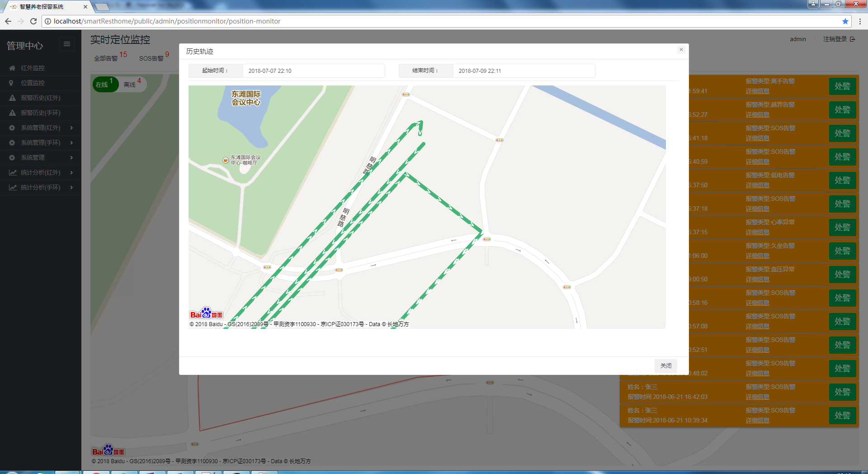Close the 历史轨迹 dialog with the X icon
The width and height of the screenshot is (868, 474).
click(681, 50)
